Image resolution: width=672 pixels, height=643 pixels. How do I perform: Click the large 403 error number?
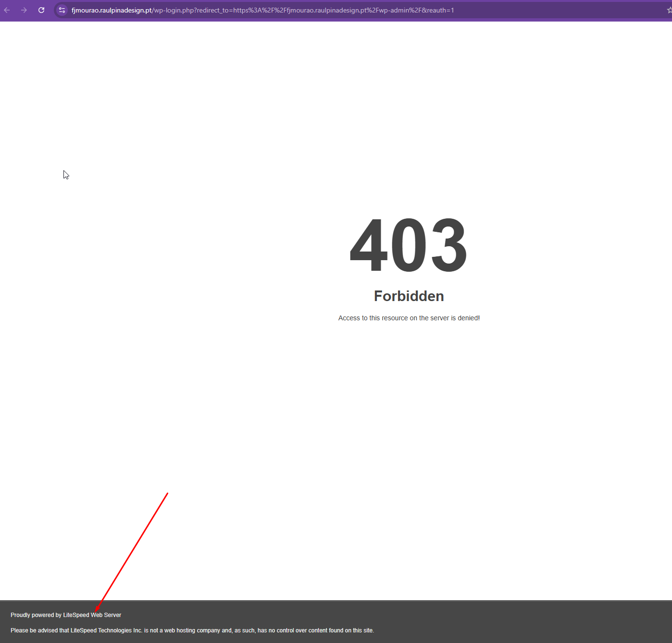[x=409, y=245]
